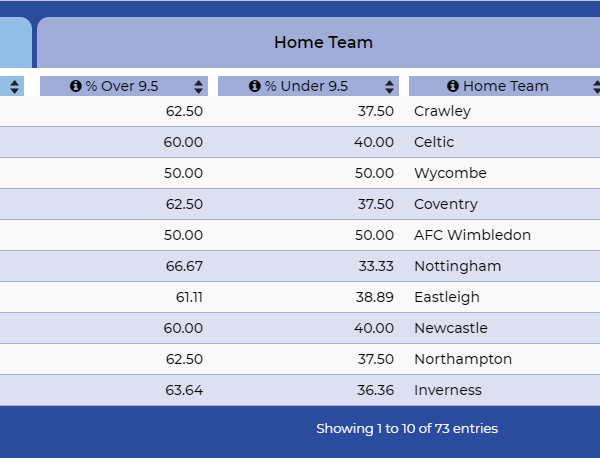Click the info icon beside % Under 9.5
Screen dimensions: 600x458
[x=255, y=86]
